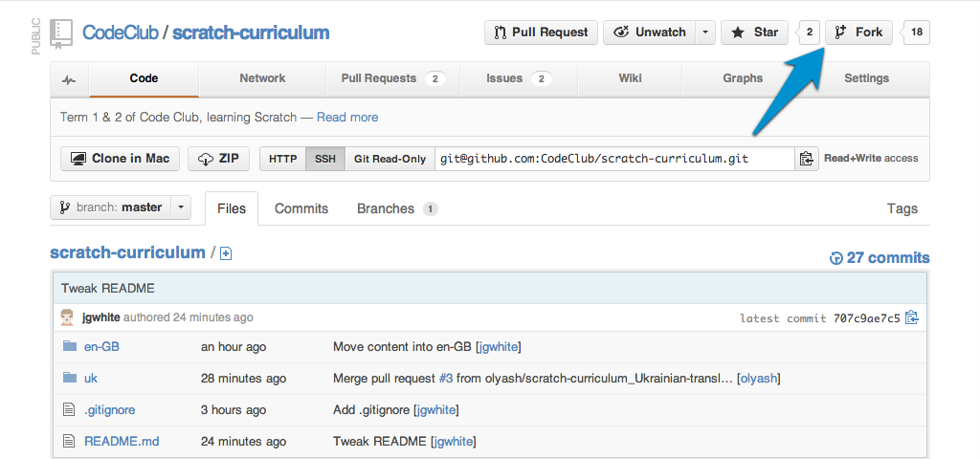Click jgwhite's avatar image
The height and width of the screenshot is (459, 980).
(x=67, y=317)
